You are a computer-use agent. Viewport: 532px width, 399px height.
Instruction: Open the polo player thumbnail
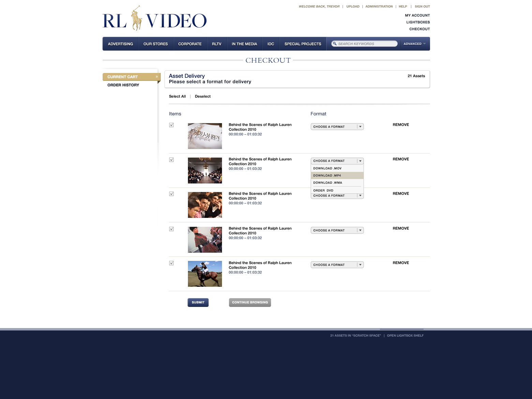[205, 274]
